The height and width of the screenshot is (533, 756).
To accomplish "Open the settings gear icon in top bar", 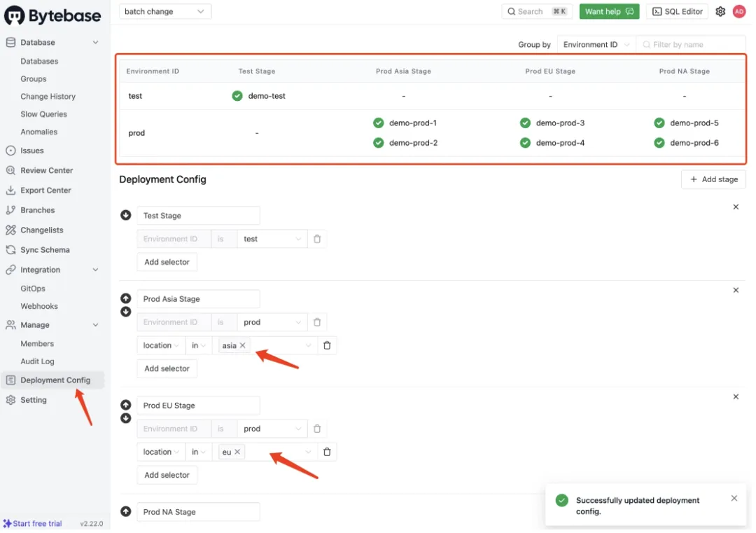I will tap(720, 11).
